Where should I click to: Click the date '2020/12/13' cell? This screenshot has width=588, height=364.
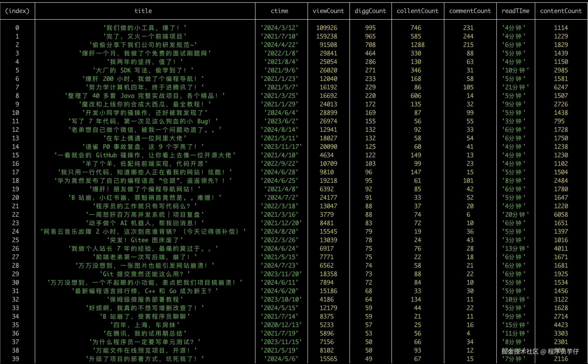point(281,325)
